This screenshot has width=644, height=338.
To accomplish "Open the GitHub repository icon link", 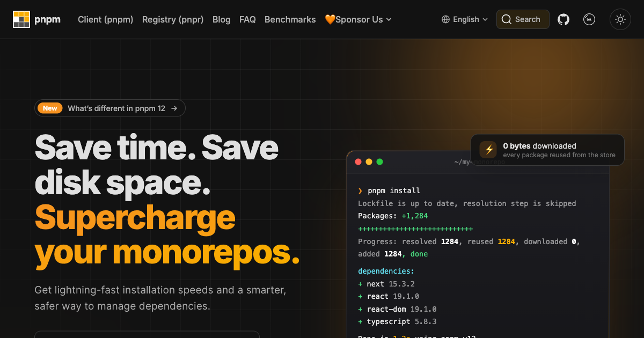I will (563, 19).
